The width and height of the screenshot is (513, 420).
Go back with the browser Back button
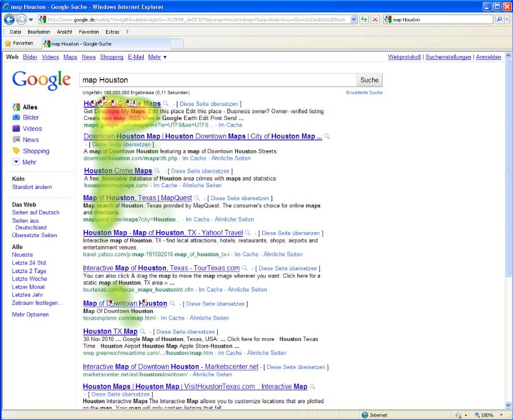[x=9, y=20]
